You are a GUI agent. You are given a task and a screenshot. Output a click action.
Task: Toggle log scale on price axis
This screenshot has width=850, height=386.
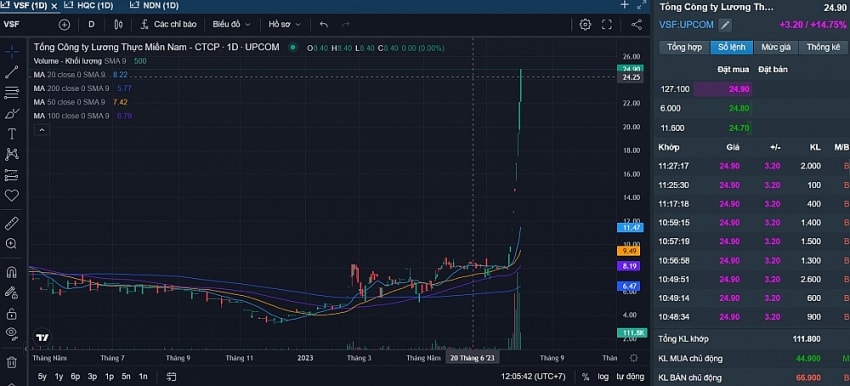(603, 376)
